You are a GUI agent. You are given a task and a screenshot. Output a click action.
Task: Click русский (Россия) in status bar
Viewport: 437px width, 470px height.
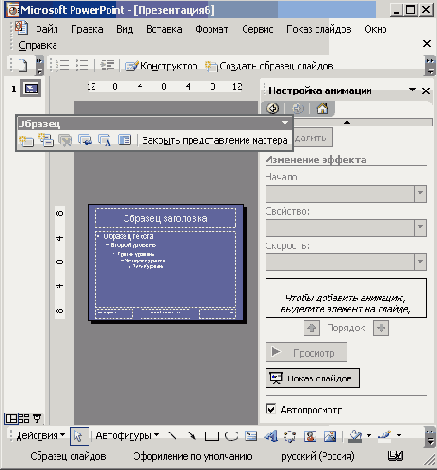[318, 456]
